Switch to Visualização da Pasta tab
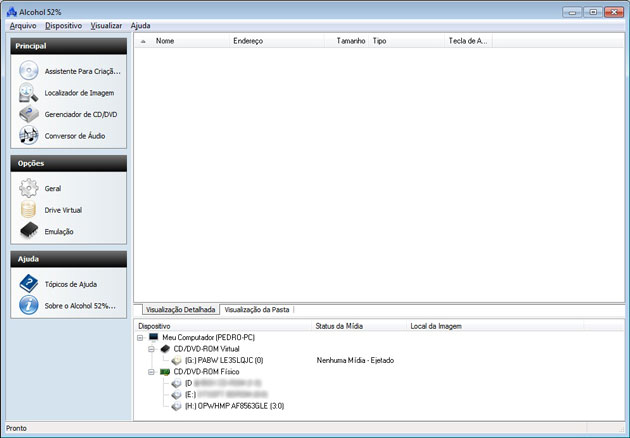Screen dimensions: 630x438 [257, 310]
